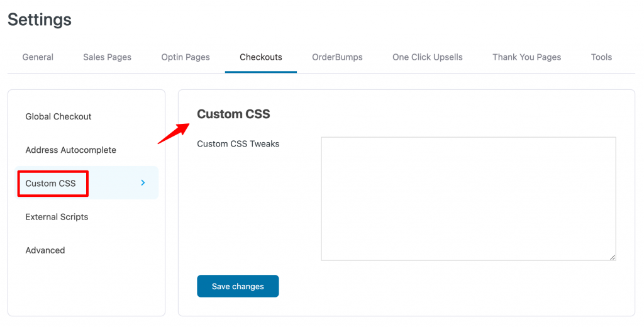Click the Custom CSS Tweaks label
Viewport: 644px width, 327px height.
(x=238, y=144)
